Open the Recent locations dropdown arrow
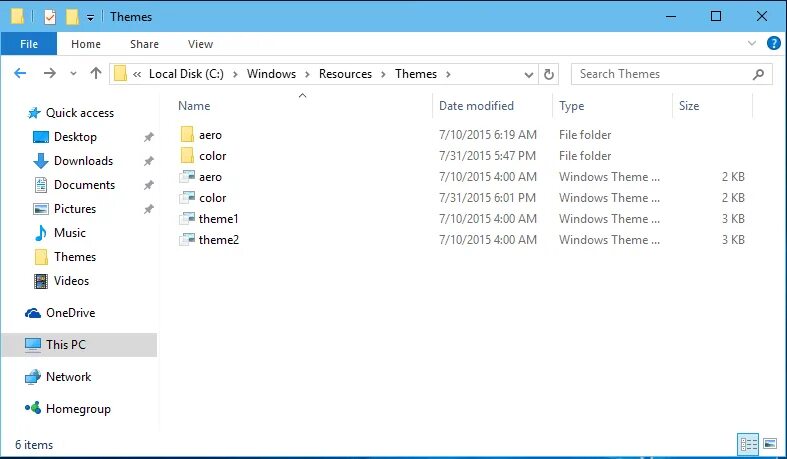This screenshot has height=459, width=787. [x=73, y=74]
